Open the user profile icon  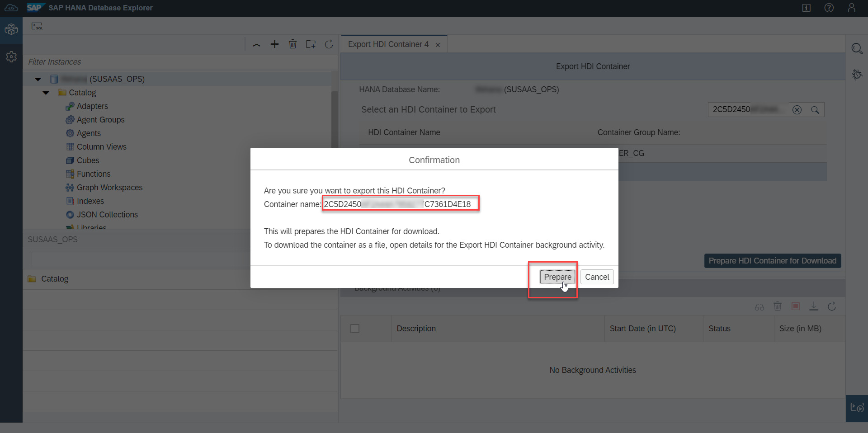point(852,8)
